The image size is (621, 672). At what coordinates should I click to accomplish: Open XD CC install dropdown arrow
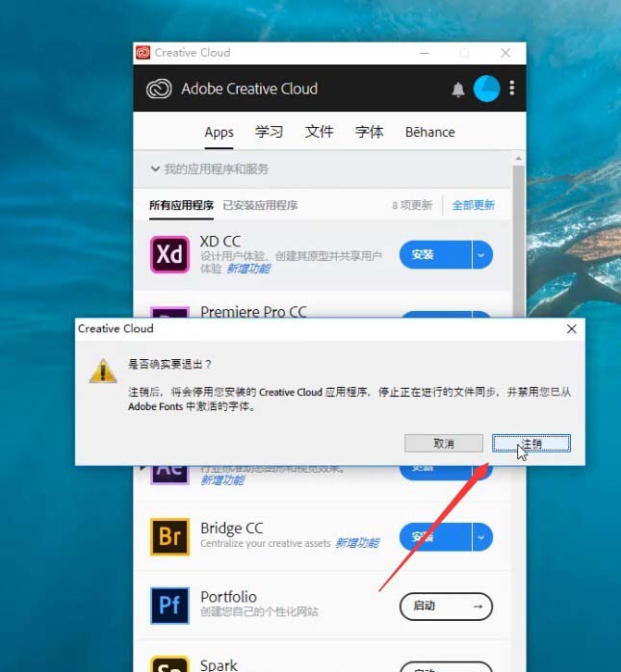pos(482,255)
